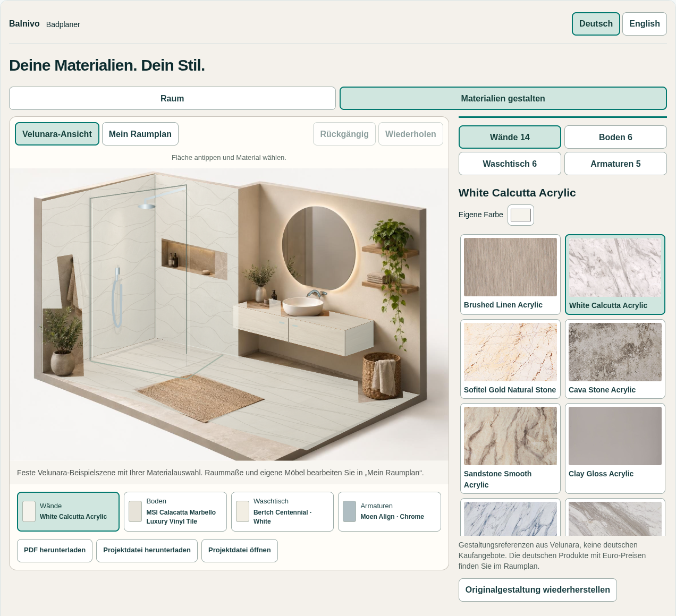Viewport: 676px width, 616px height.
Task: Select the Armaturen Moen Align Chrome card
Action: coord(390,511)
